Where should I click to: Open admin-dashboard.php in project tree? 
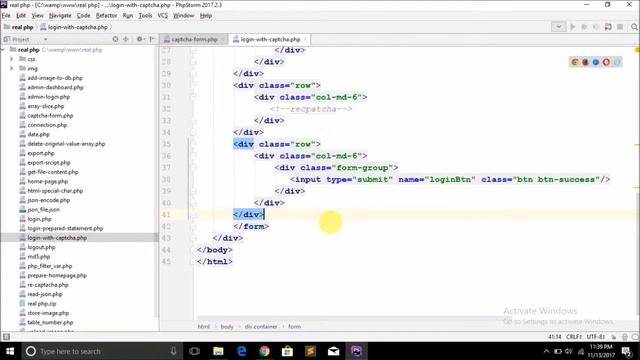(x=56, y=87)
